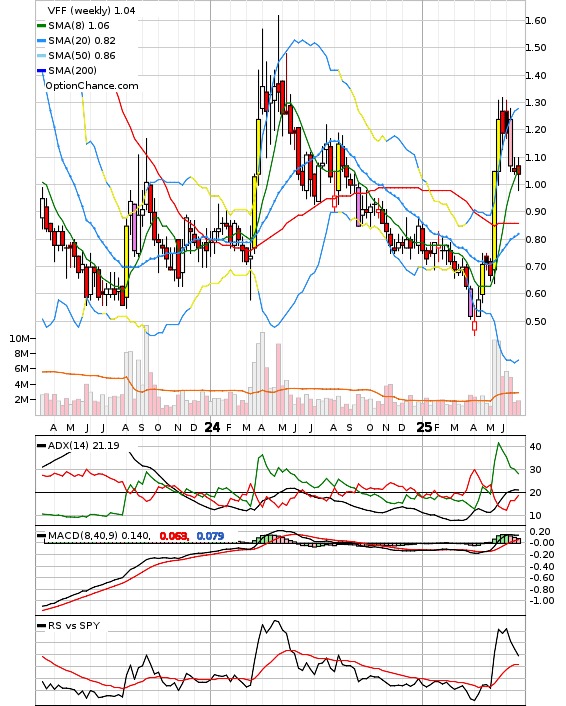Click the 2M volume axis label
This screenshot has height=706, width=566.
(x=22, y=399)
